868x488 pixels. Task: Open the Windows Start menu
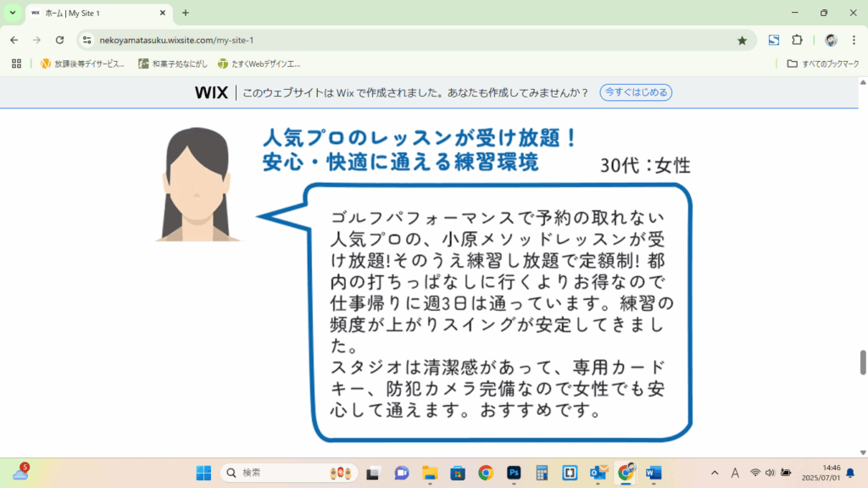203,473
